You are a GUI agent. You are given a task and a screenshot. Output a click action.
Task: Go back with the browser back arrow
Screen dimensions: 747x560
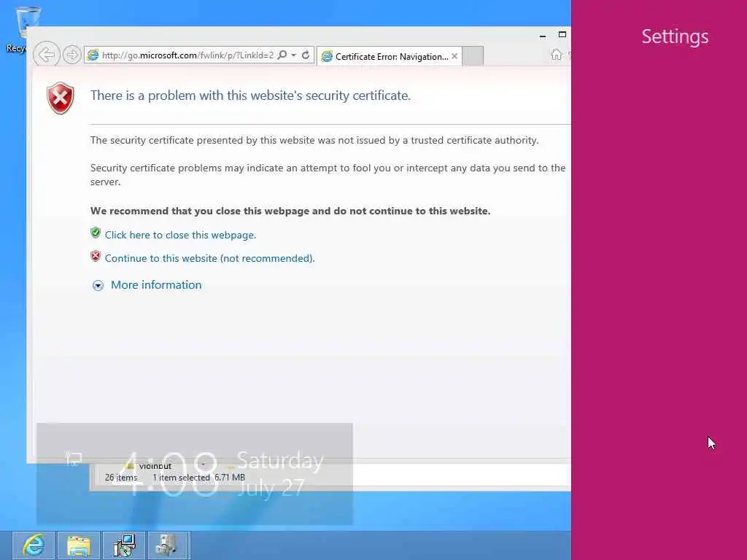coord(46,55)
